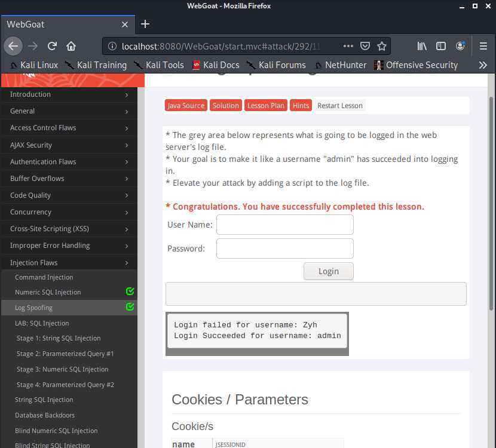Image resolution: width=496 pixels, height=448 pixels.
Task: Open page actions three-dot menu
Action: coord(348,46)
